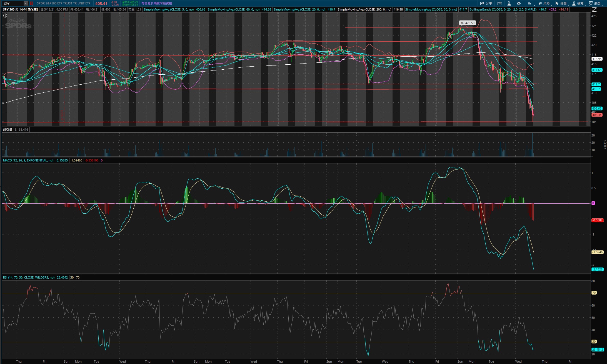Click the 开:405.44 open price readout

tap(77, 9)
